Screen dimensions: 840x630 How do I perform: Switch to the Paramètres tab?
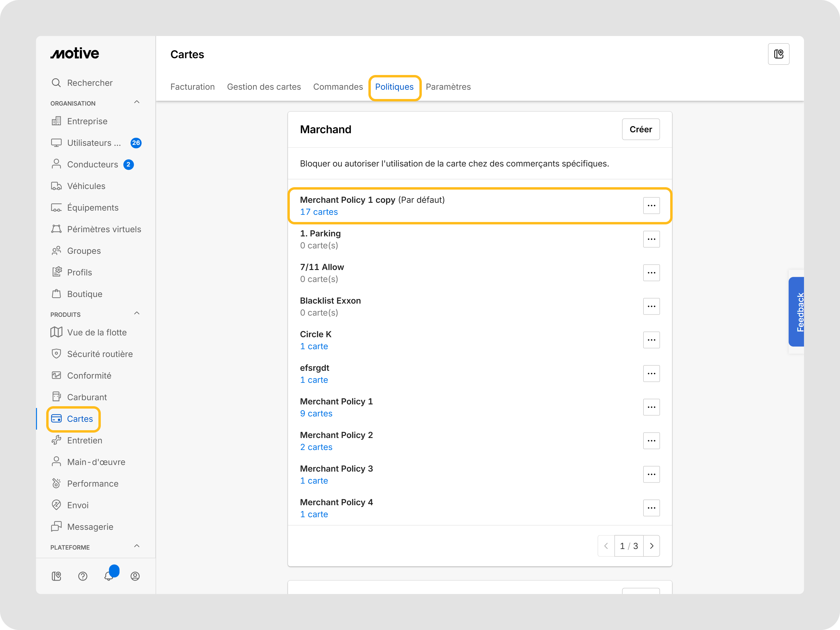(448, 87)
